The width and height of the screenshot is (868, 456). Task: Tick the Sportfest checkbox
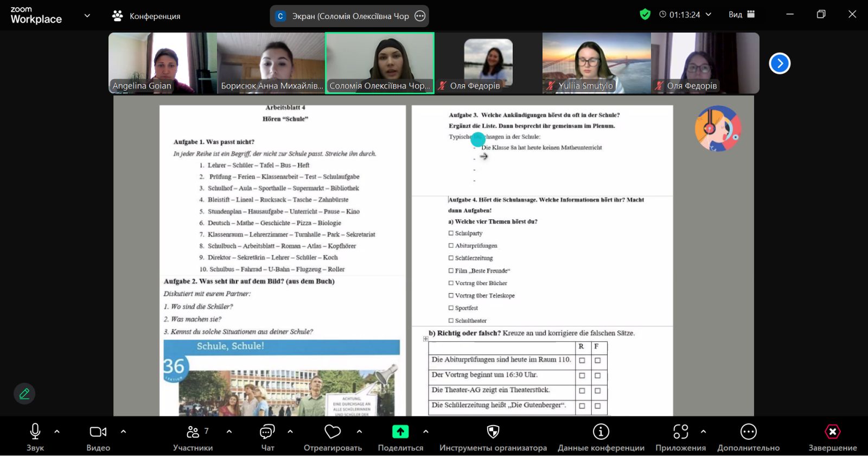point(451,308)
